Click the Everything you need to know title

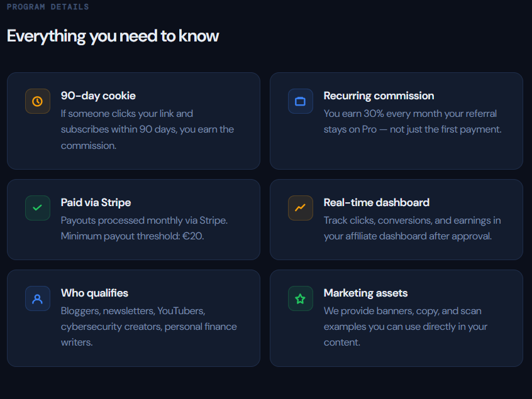point(113,36)
